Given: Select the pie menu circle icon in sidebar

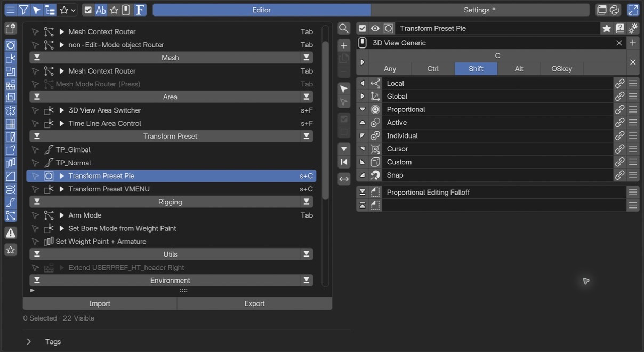Looking at the screenshot, I should click(x=11, y=45).
